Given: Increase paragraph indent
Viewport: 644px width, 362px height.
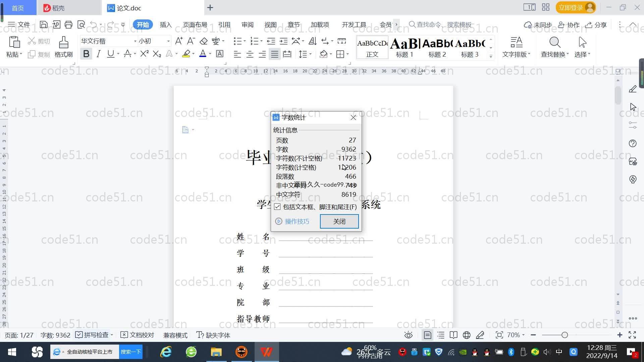Looking at the screenshot, I should click(284, 41).
